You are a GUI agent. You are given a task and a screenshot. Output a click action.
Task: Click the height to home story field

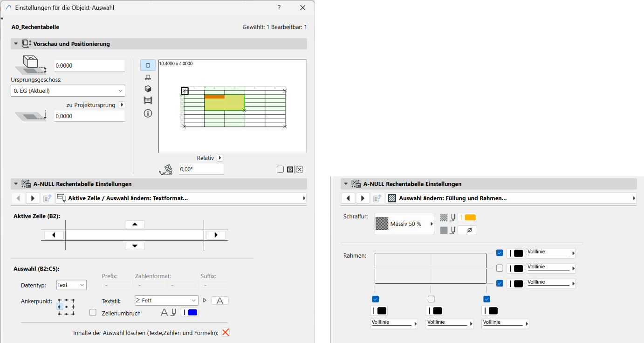(x=89, y=65)
